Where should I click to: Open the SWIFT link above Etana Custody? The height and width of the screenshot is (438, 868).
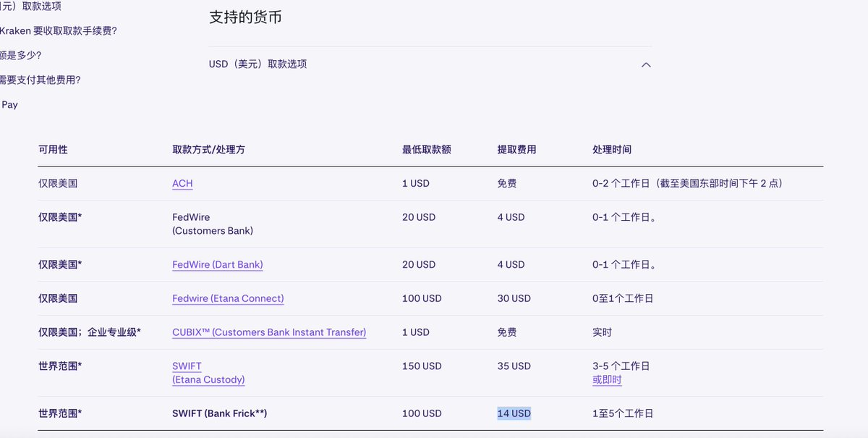187,366
